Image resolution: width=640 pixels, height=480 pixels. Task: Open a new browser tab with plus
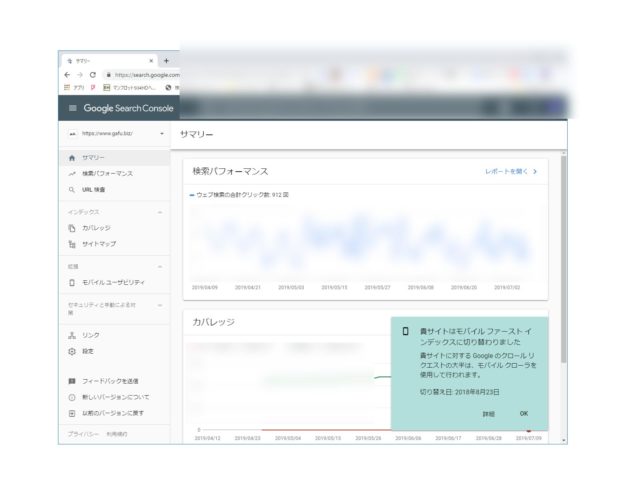click(x=166, y=61)
